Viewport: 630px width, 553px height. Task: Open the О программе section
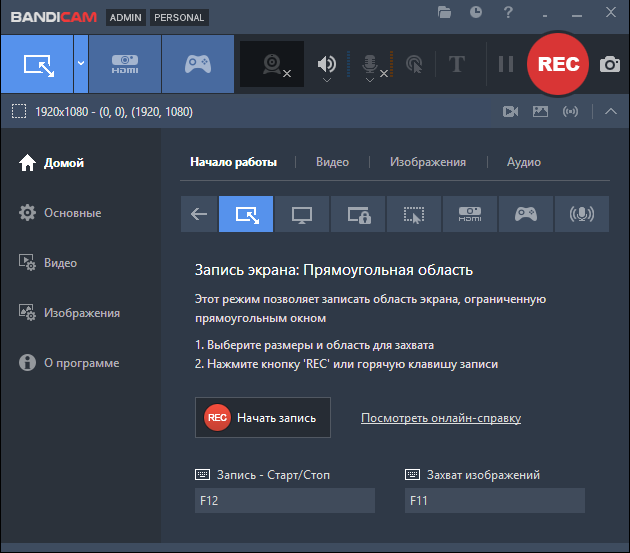69,363
